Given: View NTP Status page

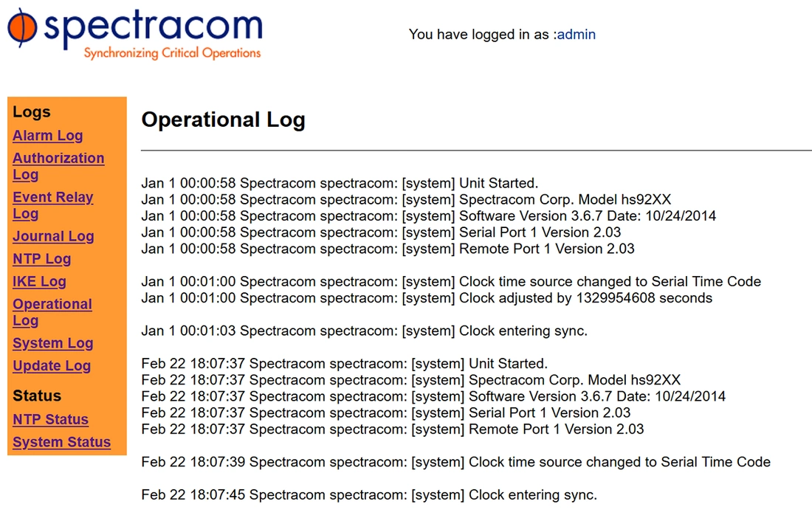Looking at the screenshot, I should pos(51,419).
